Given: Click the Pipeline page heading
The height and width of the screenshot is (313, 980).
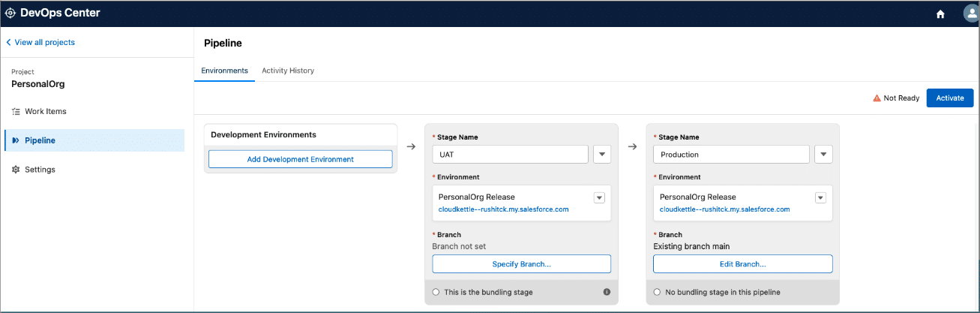Looking at the screenshot, I should [223, 44].
